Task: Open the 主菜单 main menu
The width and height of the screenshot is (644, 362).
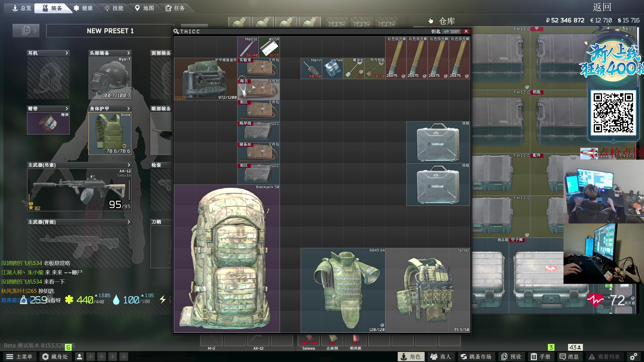Action: [x=20, y=356]
